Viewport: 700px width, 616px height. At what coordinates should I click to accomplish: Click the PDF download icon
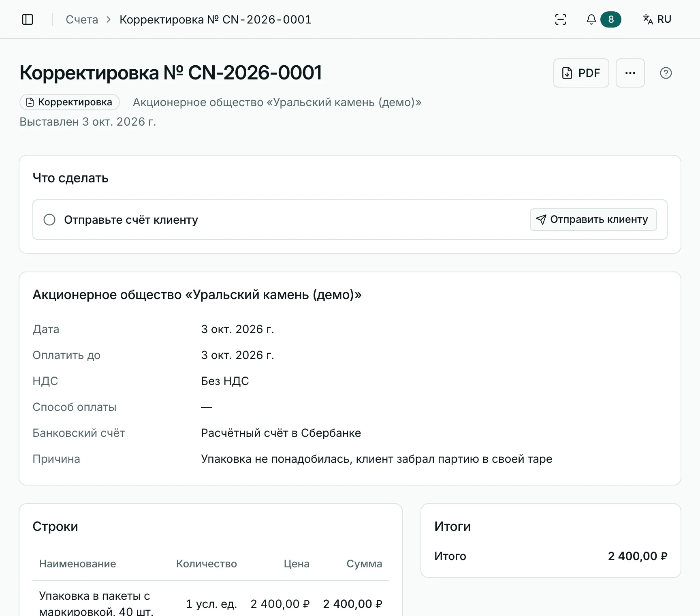point(567,73)
